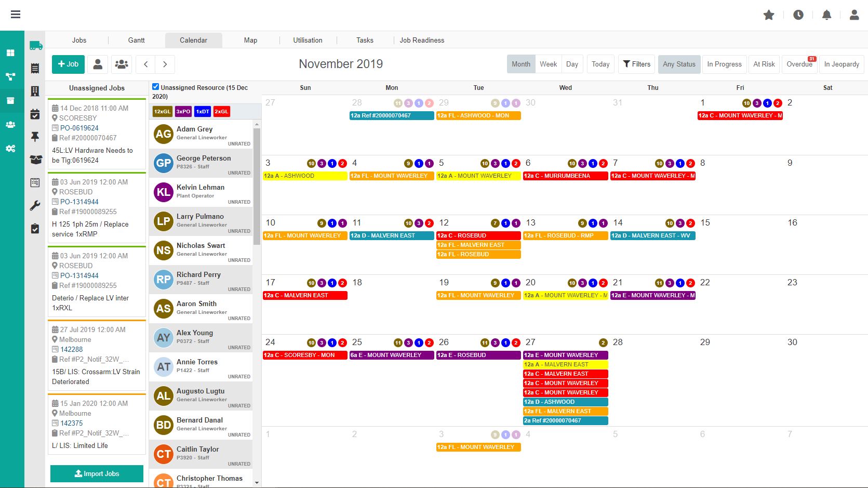Open the hamburger main menu

16,15
